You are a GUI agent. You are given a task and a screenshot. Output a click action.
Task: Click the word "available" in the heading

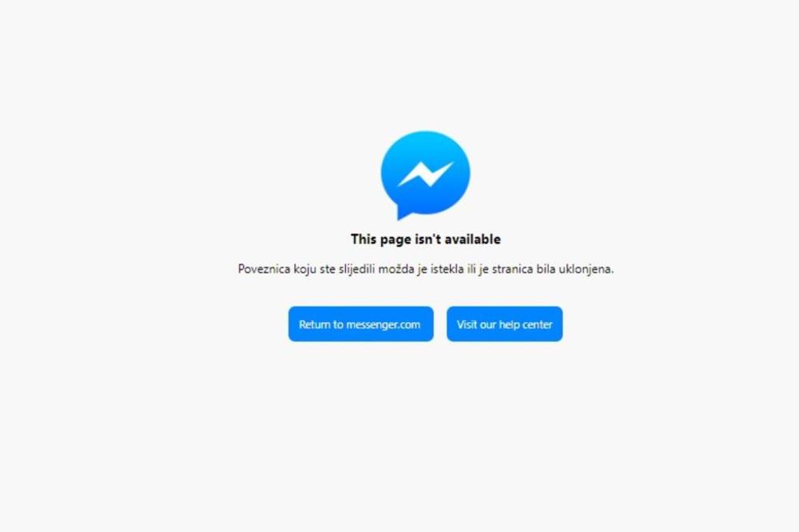(x=472, y=239)
